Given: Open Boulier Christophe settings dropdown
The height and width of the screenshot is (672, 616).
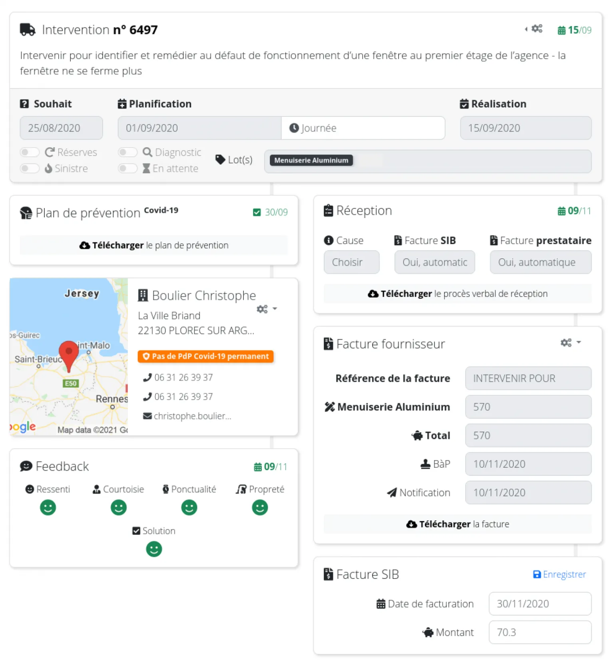Looking at the screenshot, I should tap(267, 309).
